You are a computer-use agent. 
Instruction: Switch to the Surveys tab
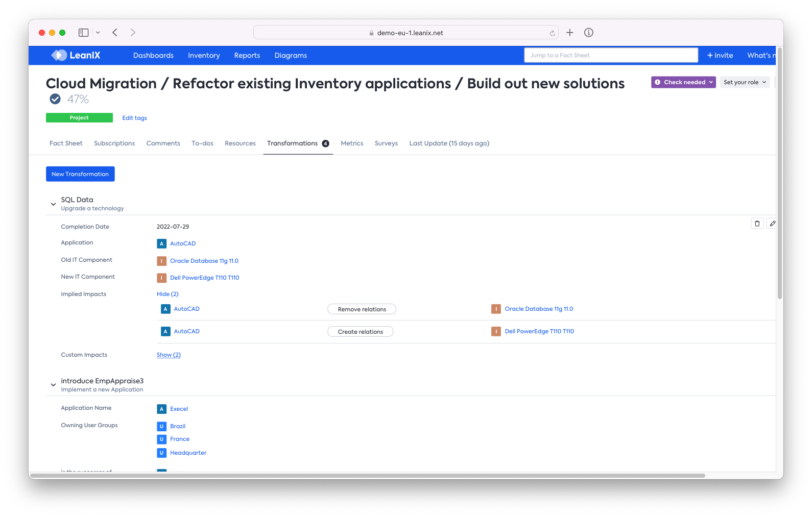pyautogui.click(x=386, y=143)
